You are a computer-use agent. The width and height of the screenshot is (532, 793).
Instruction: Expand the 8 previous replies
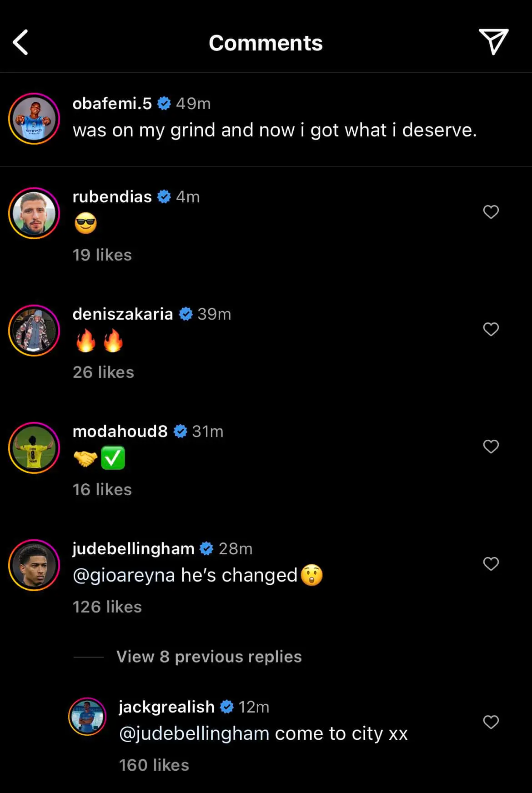pos(208,656)
